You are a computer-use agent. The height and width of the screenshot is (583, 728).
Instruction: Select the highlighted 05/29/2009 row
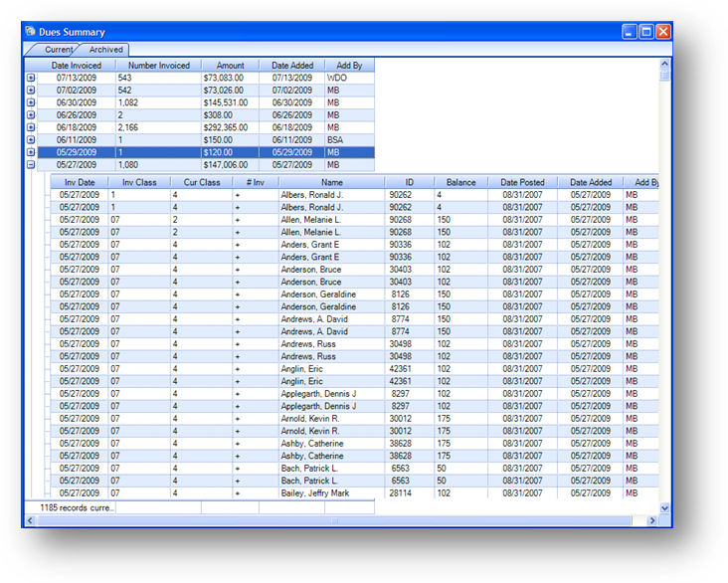(x=199, y=152)
